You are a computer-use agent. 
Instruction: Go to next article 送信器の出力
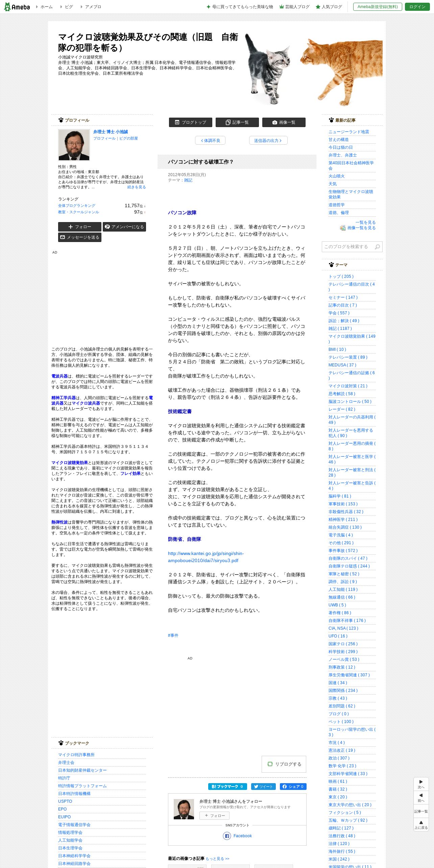point(268,141)
